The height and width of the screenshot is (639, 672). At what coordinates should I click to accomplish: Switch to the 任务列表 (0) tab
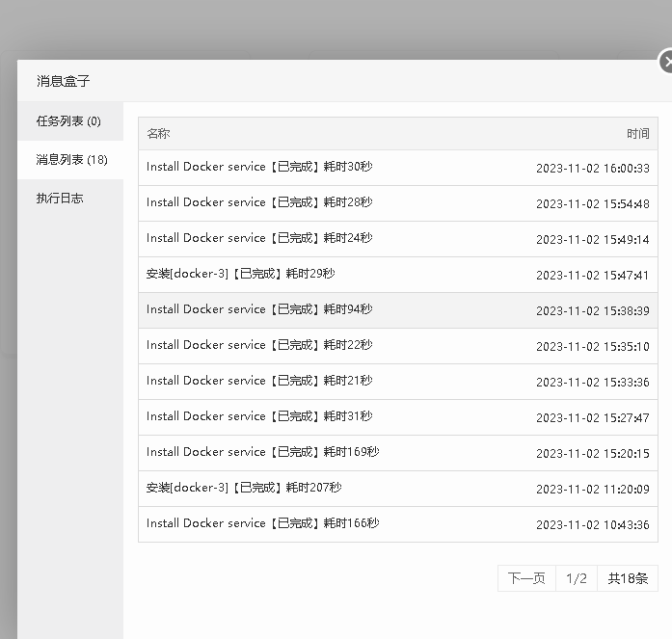(70, 121)
